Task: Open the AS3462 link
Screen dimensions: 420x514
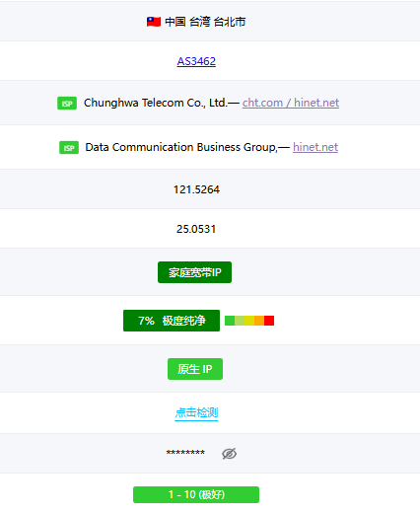Action: 196,61
